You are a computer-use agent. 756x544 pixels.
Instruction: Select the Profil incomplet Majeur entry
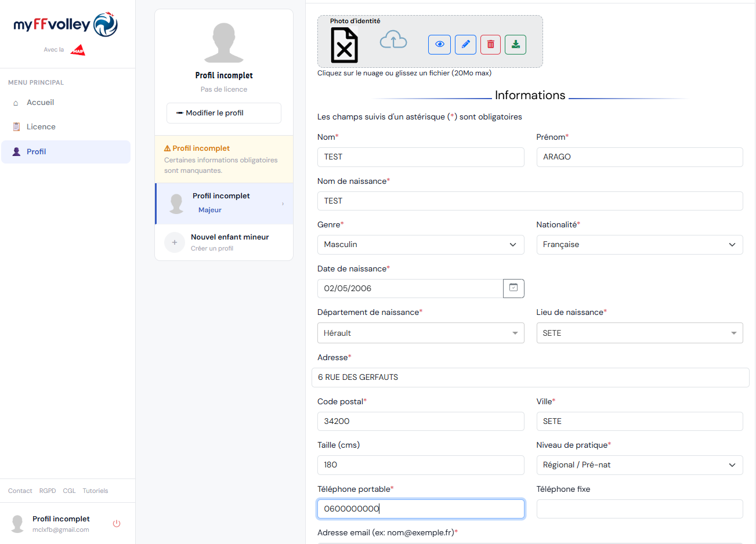[224, 204]
